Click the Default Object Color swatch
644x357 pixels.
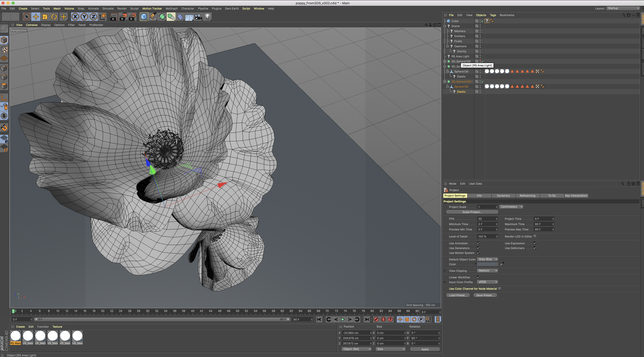tap(487, 264)
